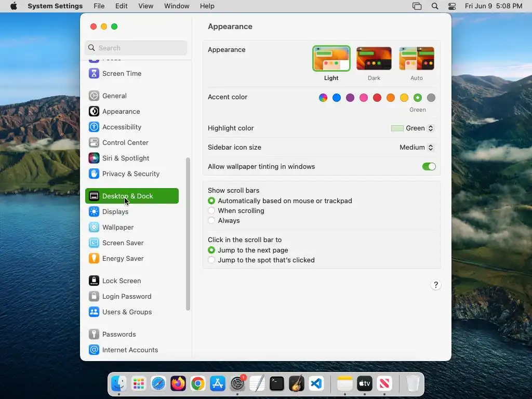Click the Accessibility icon in sidebar
This screenshot has height=399, width=532.
point(94,127)
